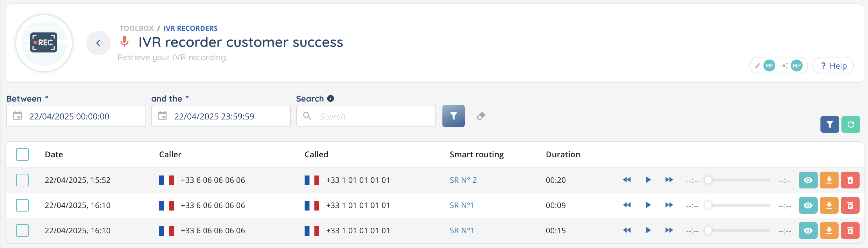Clear filters with the eraser icon
The height and width of the screenshot is (248, 868).
[x=481, y=116]
